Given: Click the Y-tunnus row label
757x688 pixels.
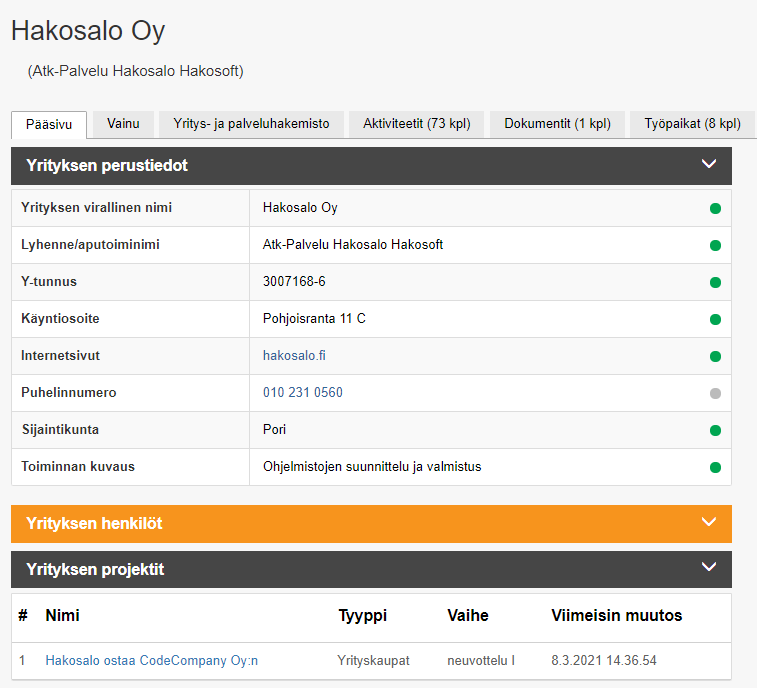Looking at the screenshot, I should (49, 282).
